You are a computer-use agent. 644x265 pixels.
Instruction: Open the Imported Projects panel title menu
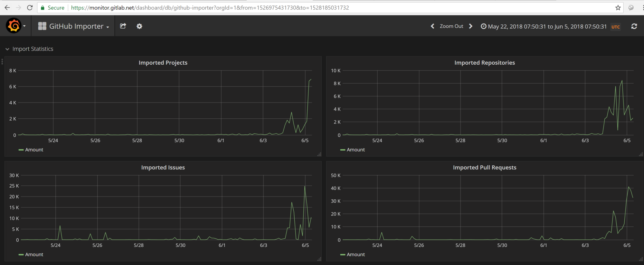(163, 63)
